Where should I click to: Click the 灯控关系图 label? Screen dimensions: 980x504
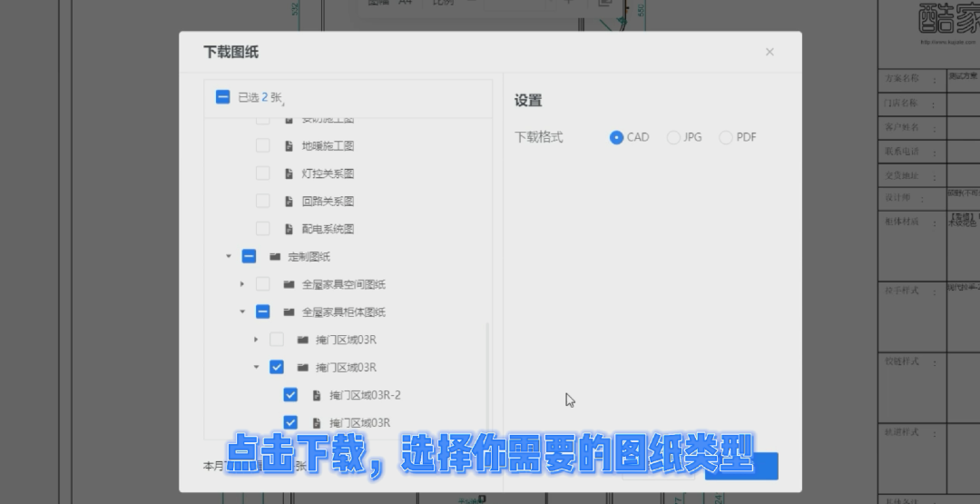pos(328,173)
